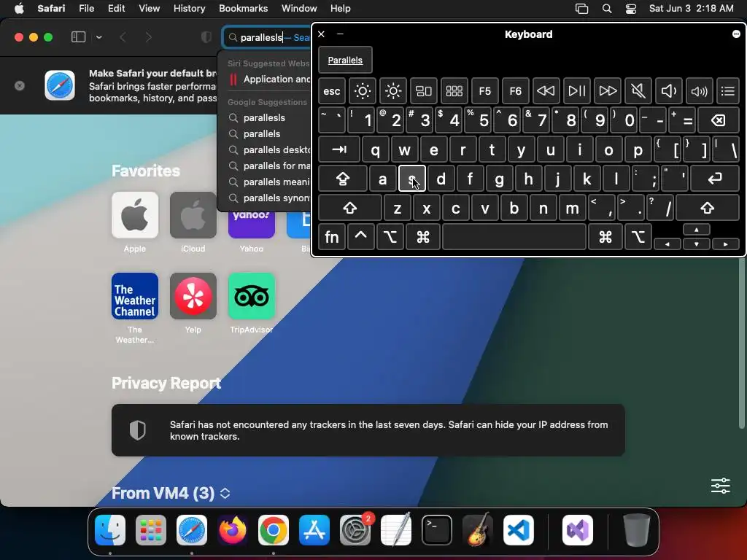The width and height of the screenshot is (747, 560).
Task: Open the sidebar options chevron dropdown
Action: coord(99,37)
